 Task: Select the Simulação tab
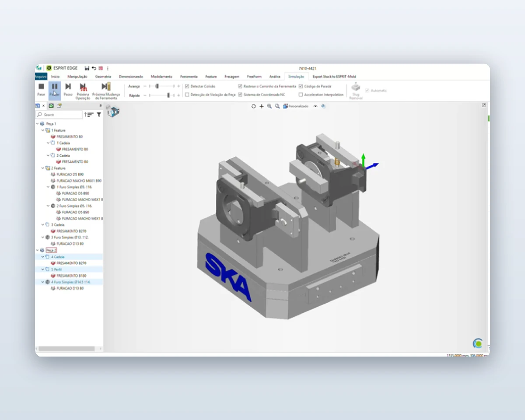[x=296, y=77]
